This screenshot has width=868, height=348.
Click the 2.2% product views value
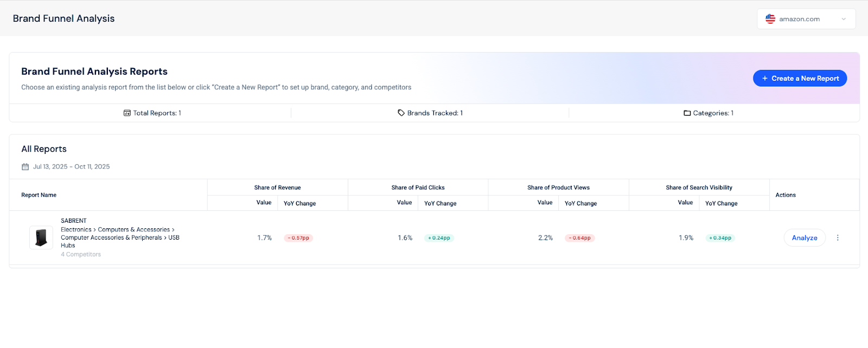click(546, 238)
